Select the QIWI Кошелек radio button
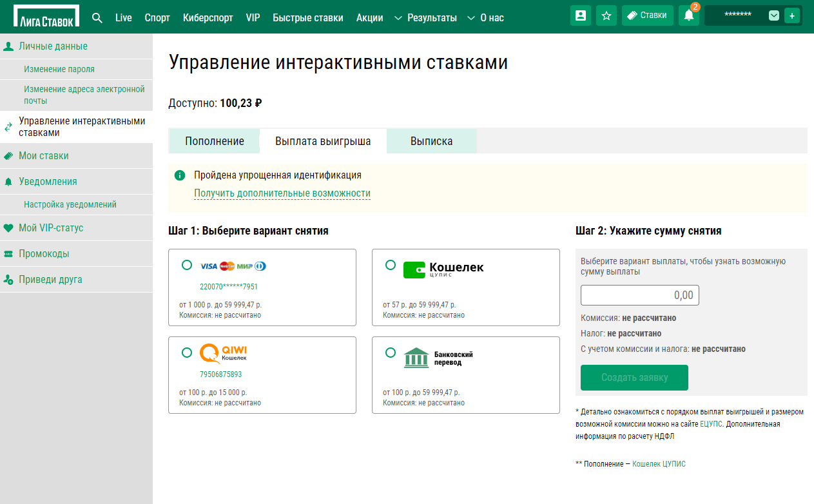The height and width of the screenshot is (504, 814). pyautogui.click(x=187, y=353)
